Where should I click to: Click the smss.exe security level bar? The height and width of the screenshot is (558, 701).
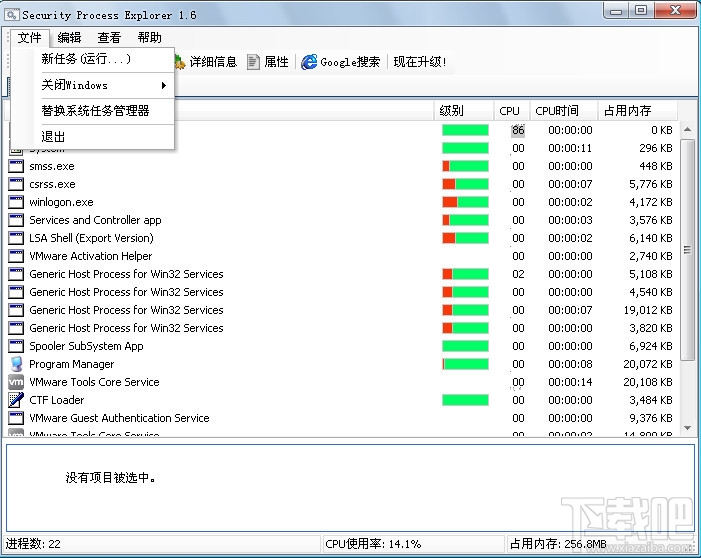[x=465, y=166]
